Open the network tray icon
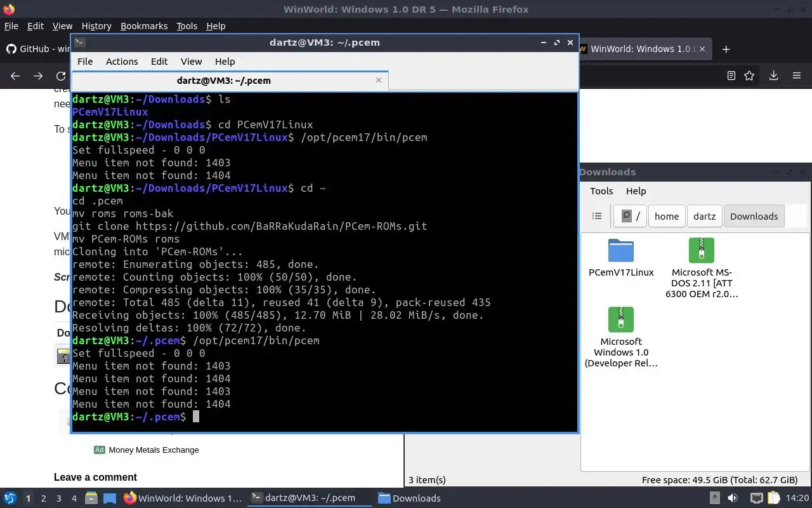 point(756,498)
